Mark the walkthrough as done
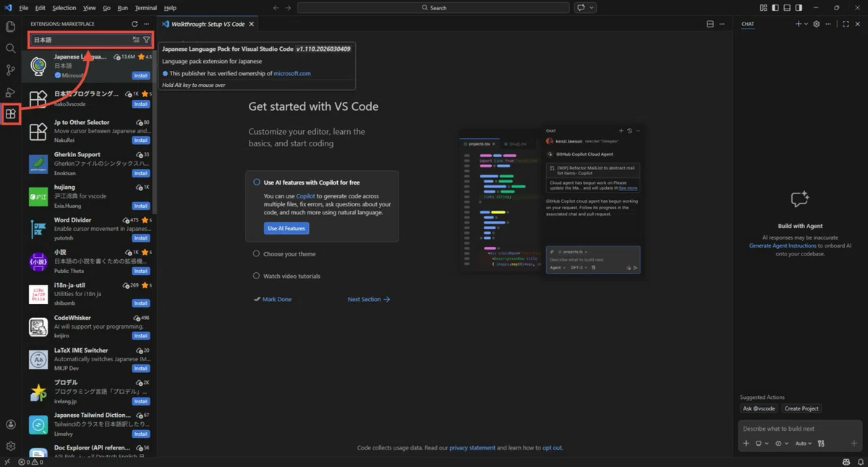The image size is (868, 467). [x=273, y=299]
